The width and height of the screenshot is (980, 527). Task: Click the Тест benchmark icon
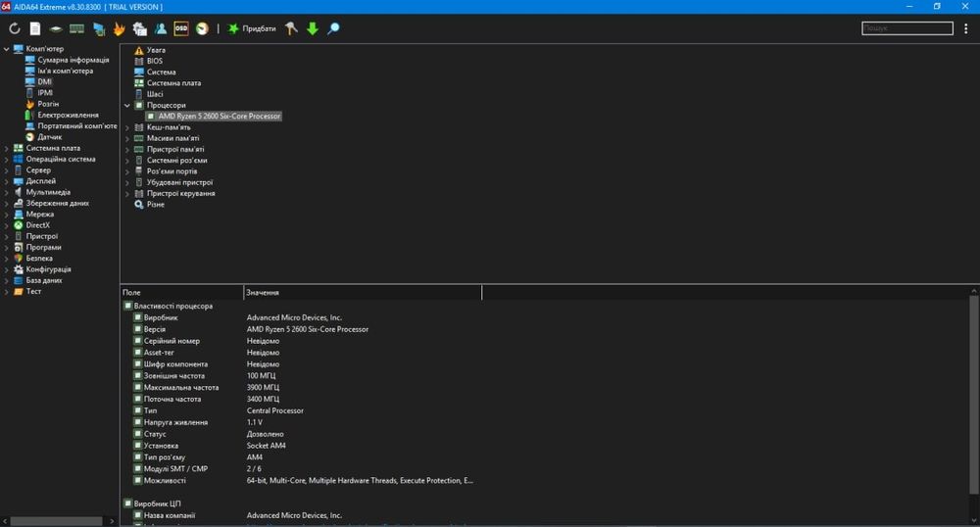pos(18,292)
